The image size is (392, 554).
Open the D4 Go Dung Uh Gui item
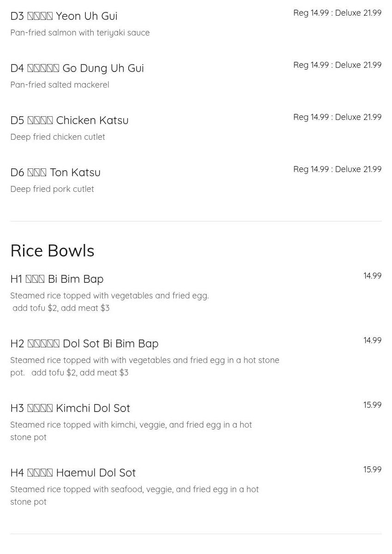coord(77,68)
